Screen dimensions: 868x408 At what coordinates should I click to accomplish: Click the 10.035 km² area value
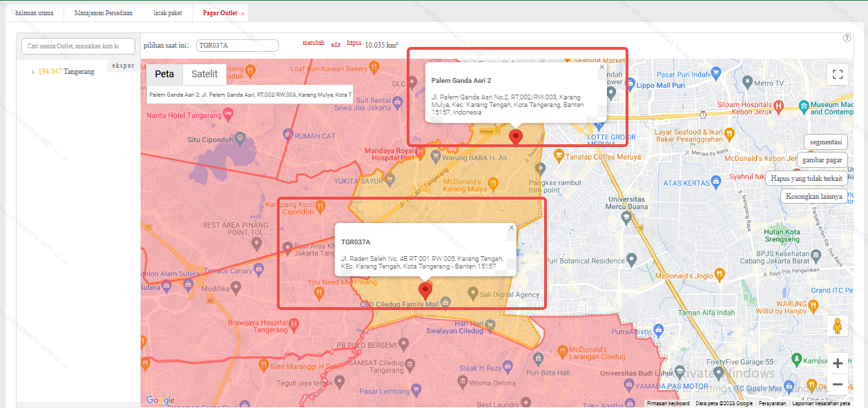(x=381, y=45)
